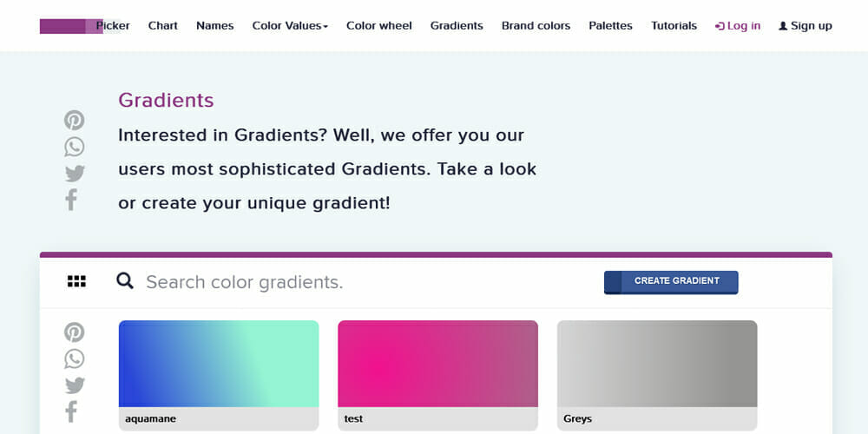Share via WhatsApp in the header section

tap(75, 147)
